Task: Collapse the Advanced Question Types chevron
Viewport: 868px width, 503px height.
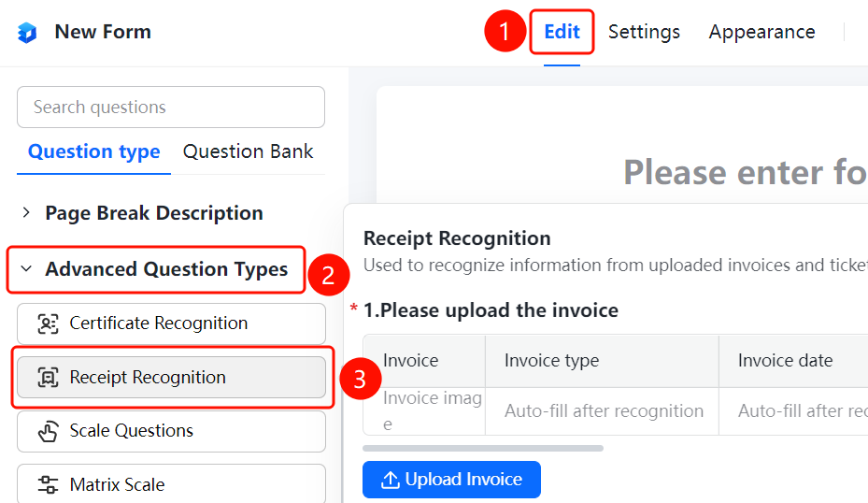Action: tap(26, 268)
